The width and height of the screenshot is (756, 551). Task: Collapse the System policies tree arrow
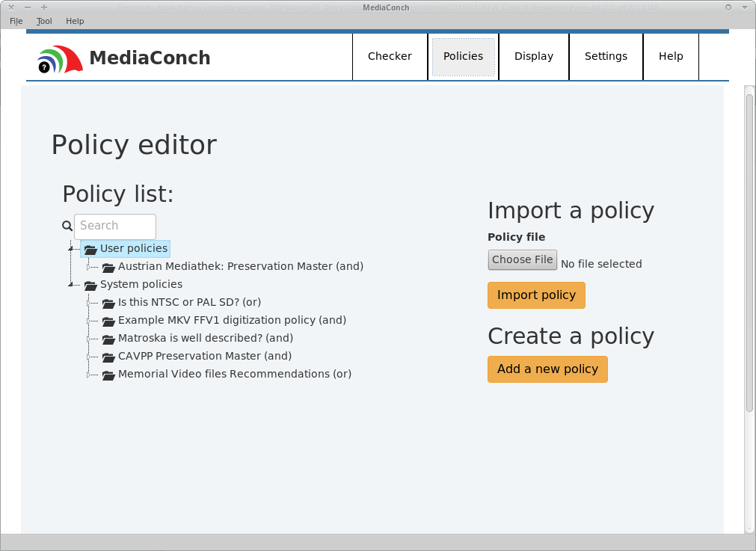coord(72,284)
